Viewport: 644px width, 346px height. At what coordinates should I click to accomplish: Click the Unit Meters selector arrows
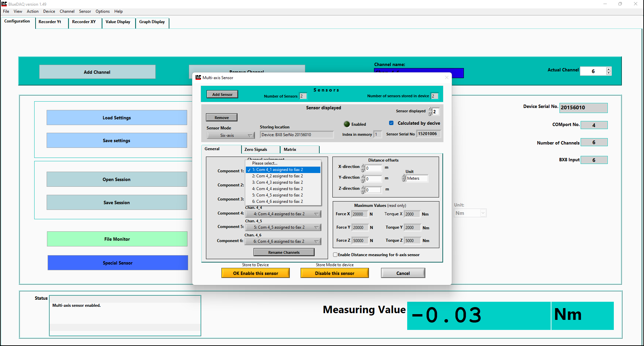(404, 178)
